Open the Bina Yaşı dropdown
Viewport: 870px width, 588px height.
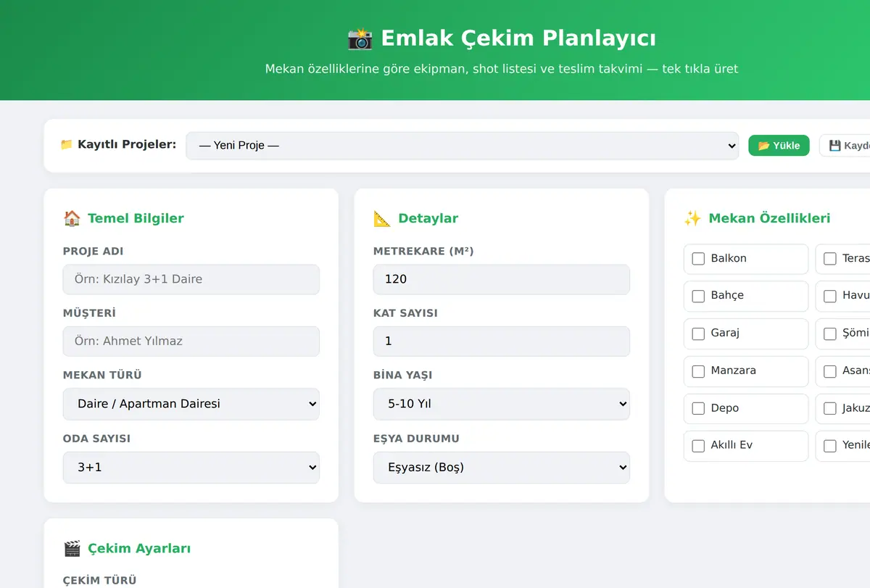tap(502, 404)
